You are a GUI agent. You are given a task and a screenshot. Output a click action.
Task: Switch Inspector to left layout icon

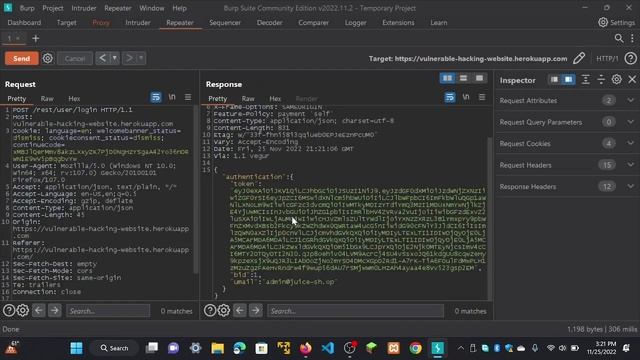point(554,79)
